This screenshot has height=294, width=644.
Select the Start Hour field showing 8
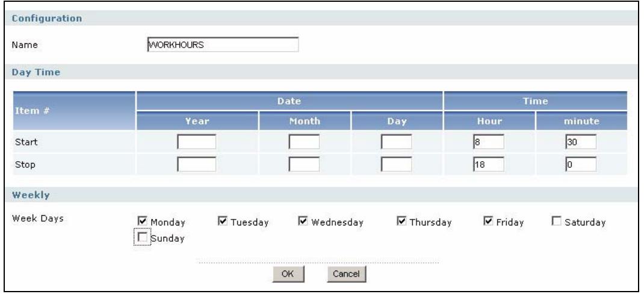tap(488, 142)
